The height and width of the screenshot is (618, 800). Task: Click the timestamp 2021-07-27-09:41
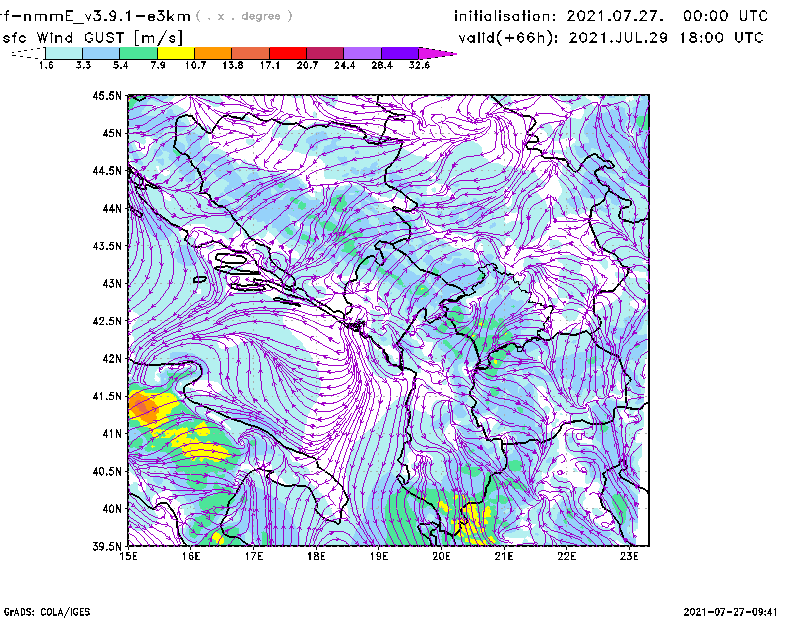pos(730,612)
